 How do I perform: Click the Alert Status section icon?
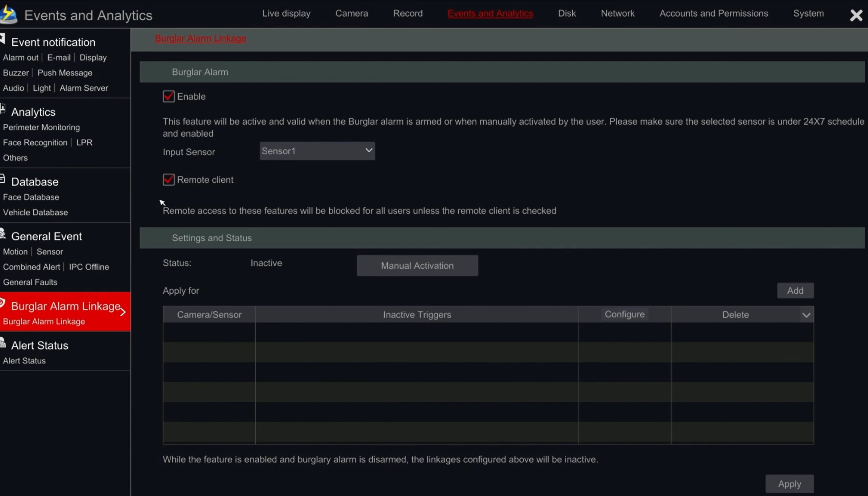pos(3,343)
